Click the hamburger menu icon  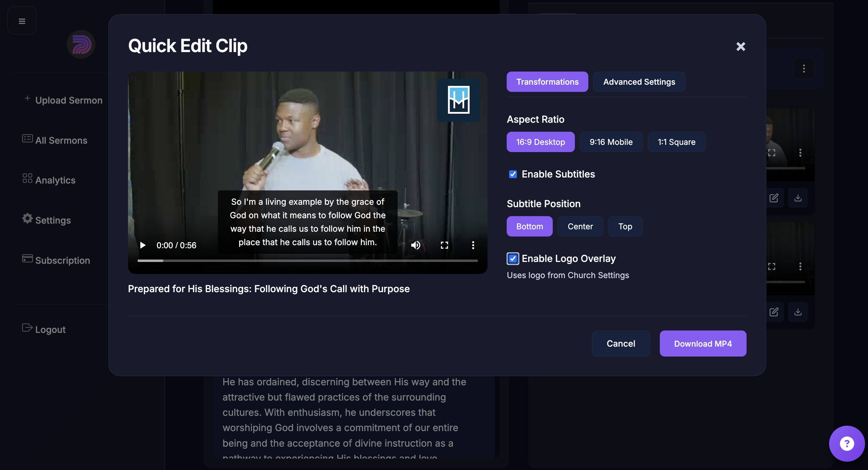pos(22,21)
